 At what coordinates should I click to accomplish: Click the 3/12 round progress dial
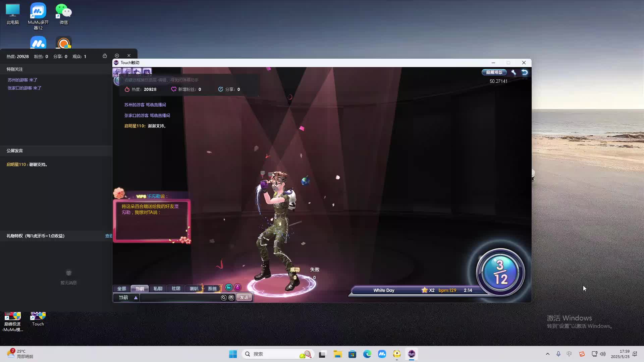[500, 272]
